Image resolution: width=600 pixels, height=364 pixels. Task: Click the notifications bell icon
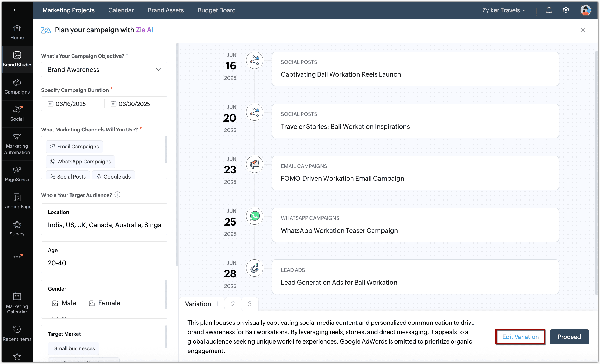point(549,10)
